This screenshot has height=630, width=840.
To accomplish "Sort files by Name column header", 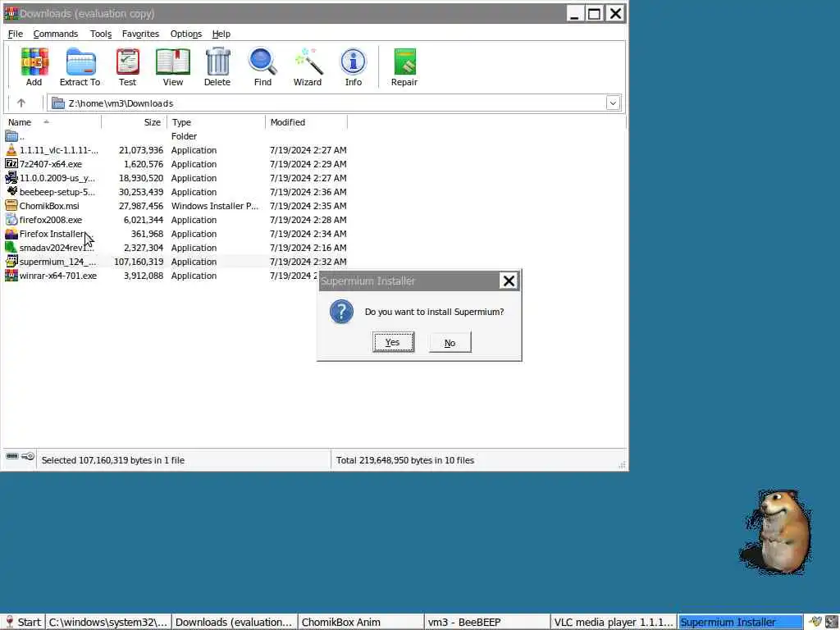I will (x=52, y=122).
